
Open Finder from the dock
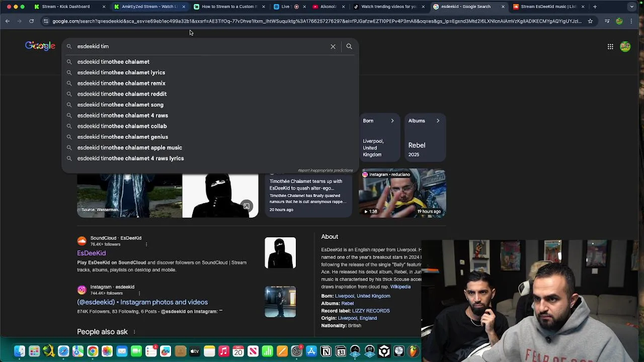click(x=20, y=351)
